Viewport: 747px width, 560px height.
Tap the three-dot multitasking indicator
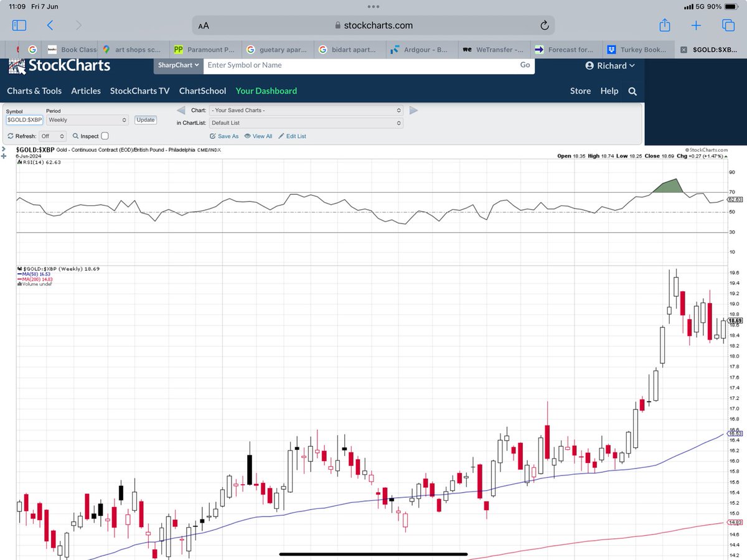[374, 6]
